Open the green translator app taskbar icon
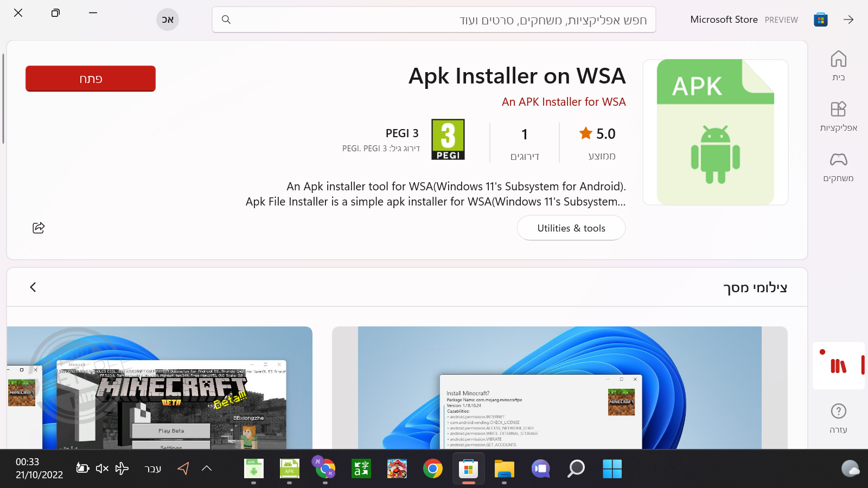 [x=361, y=469]
